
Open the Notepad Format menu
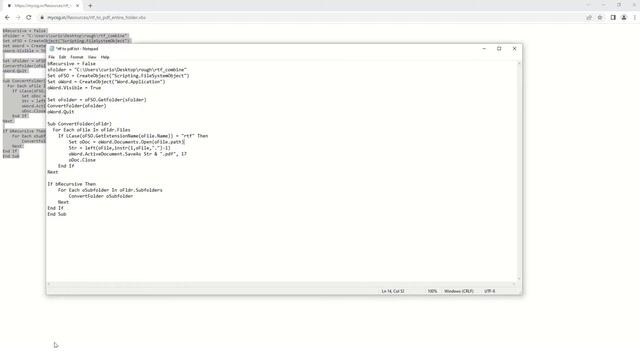[x=77, y=57]
